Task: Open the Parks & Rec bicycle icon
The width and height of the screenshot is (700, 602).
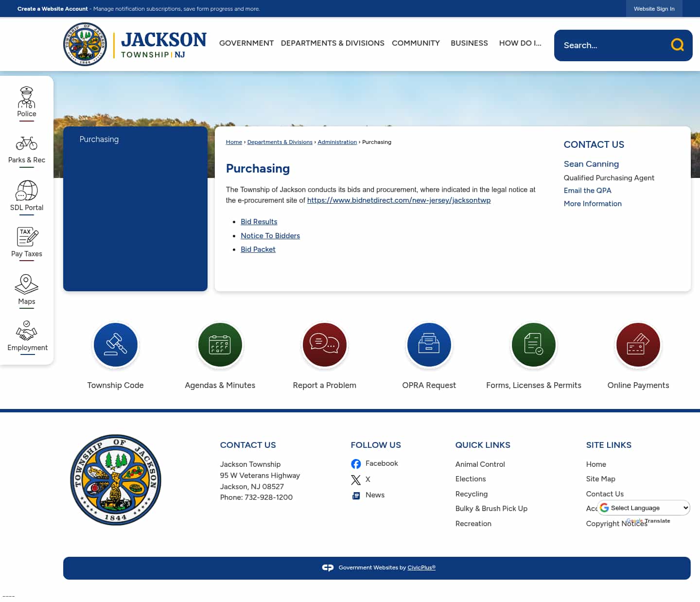Action: coord(27,143)
